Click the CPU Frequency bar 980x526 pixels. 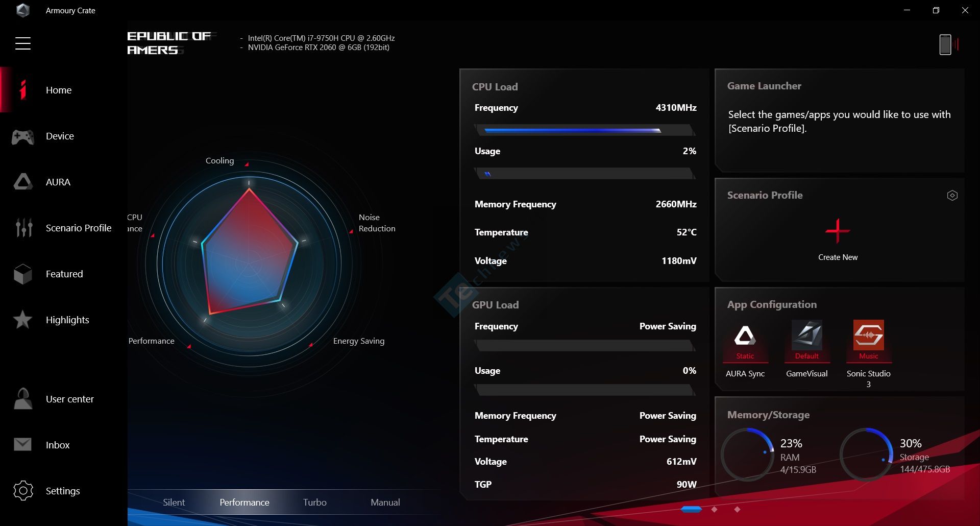tap(585, 130)
